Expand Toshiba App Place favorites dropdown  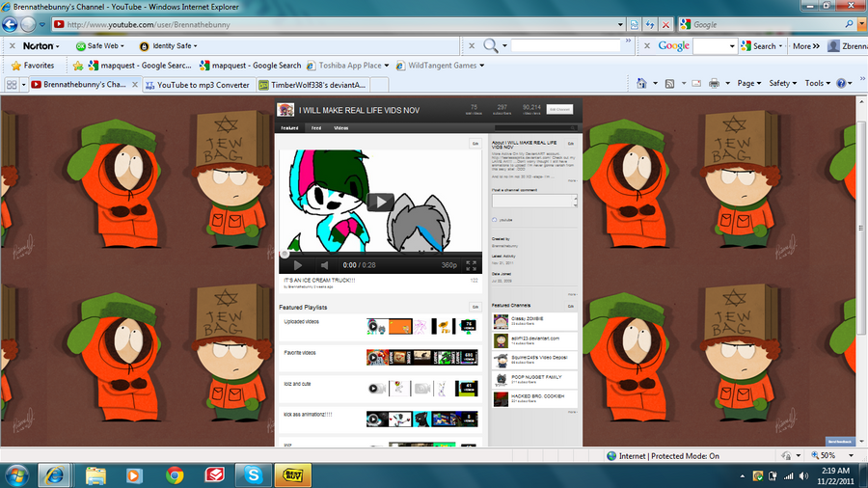point(387,66)
